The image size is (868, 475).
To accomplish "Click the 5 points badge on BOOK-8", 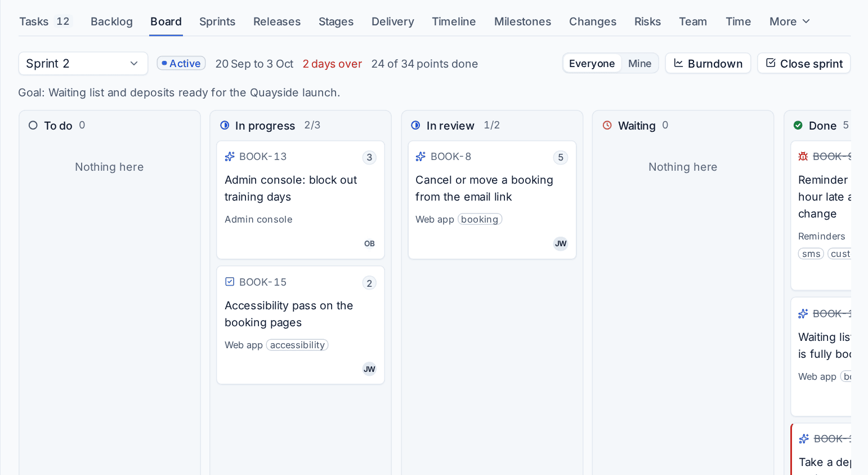I will click(x=561, y=158).
